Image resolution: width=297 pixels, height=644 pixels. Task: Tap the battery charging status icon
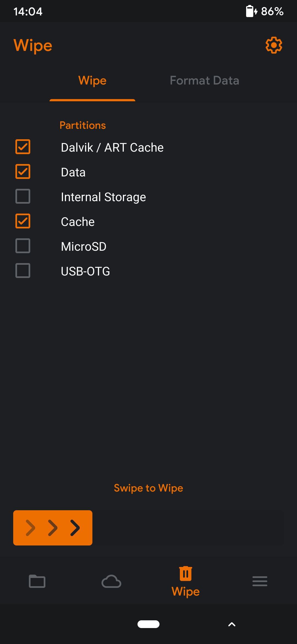(251, 11)
